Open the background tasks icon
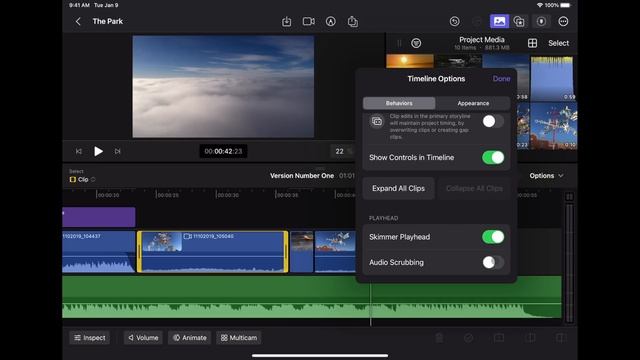The width and height of the screenshot is (640, 360). (541, 21)
